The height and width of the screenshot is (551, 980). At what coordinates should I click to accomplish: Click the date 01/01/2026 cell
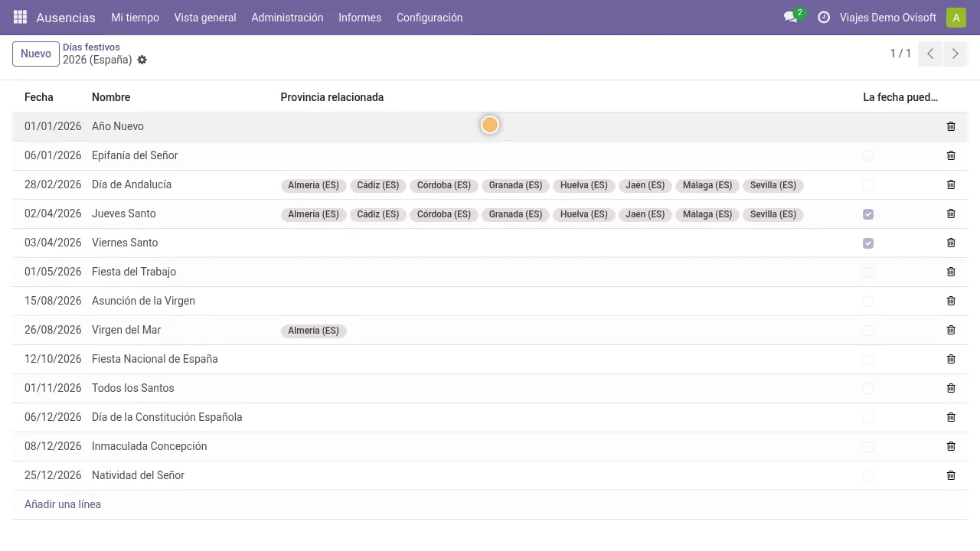(53, 126)
